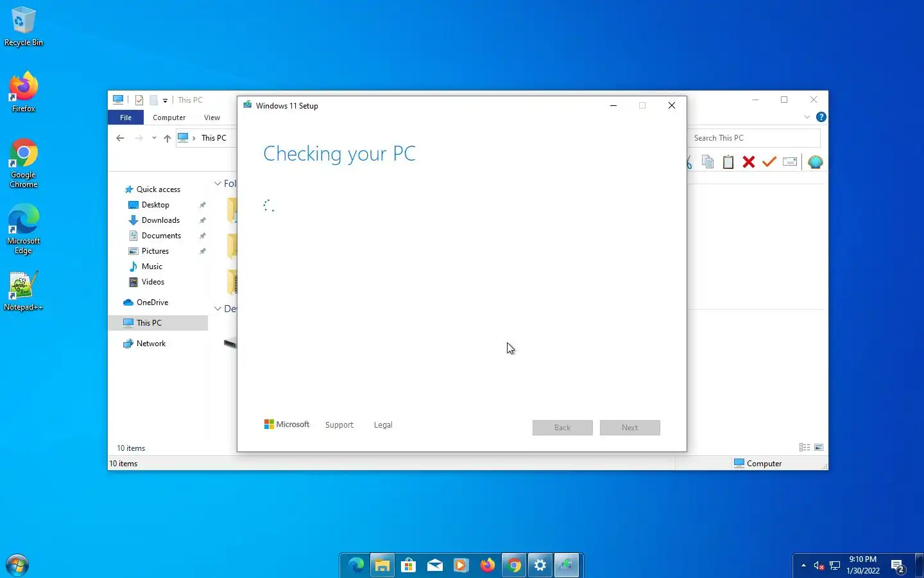924x578 pixels.
Task: Select Quick access in navigation pane
Action: 158,189
